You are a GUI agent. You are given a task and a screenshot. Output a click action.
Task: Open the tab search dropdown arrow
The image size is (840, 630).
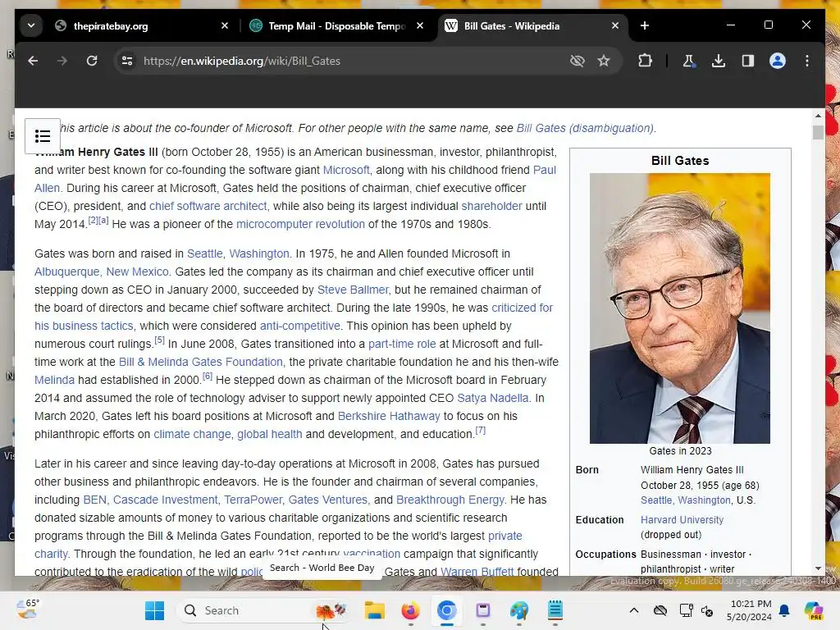point(31,25)
